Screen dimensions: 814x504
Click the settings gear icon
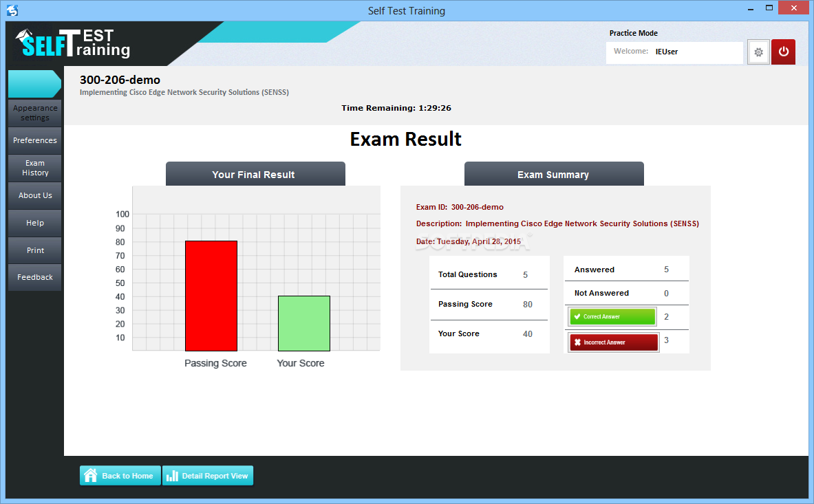(758, 52)
